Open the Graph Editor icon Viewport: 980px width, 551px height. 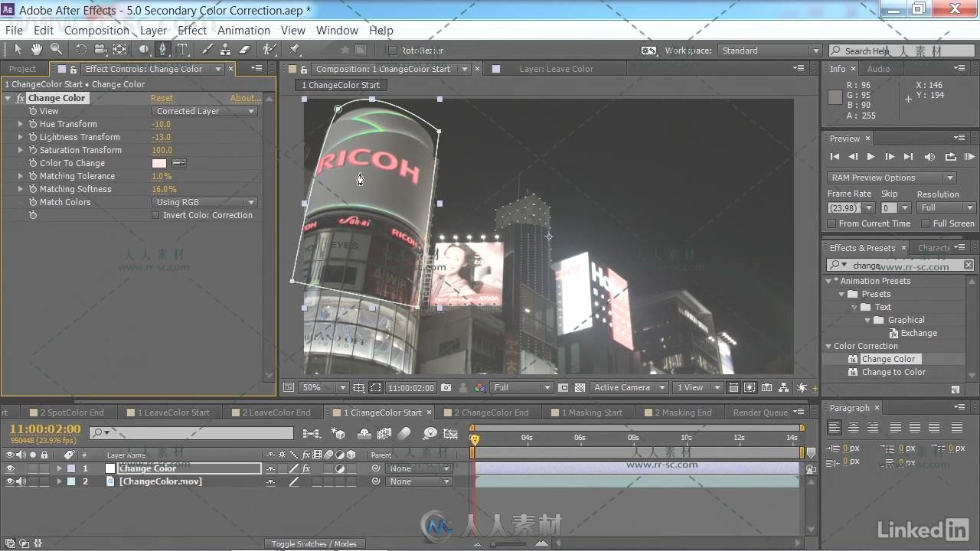[x=451, y=433]
